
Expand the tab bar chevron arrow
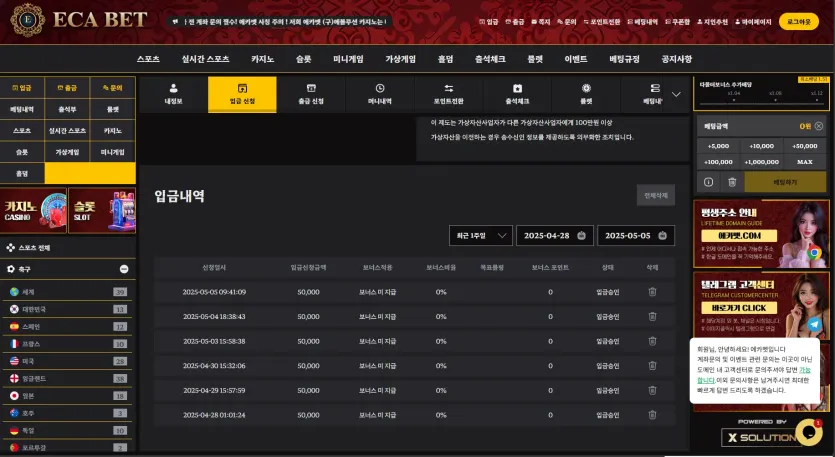(x=676, y=94)
